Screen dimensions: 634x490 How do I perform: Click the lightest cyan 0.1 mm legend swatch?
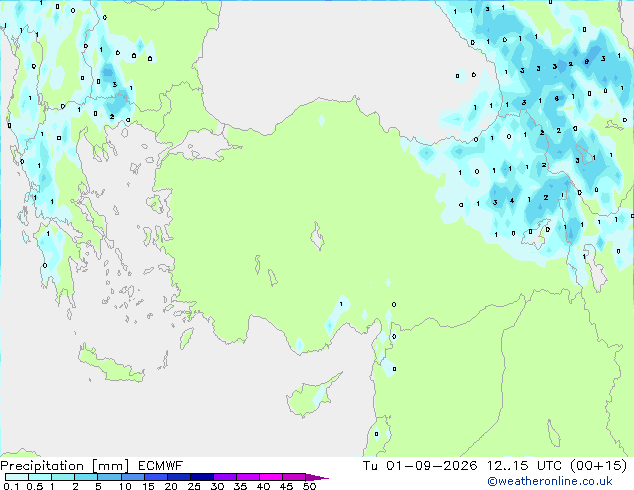(17, 477)
